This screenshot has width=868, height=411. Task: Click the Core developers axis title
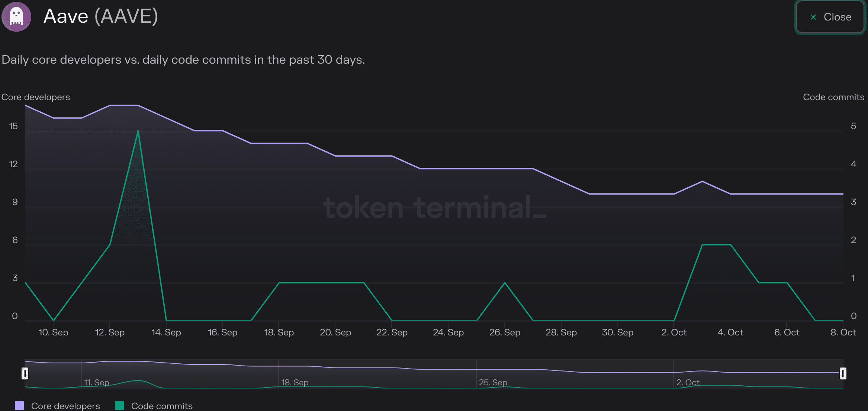(36, 97)
